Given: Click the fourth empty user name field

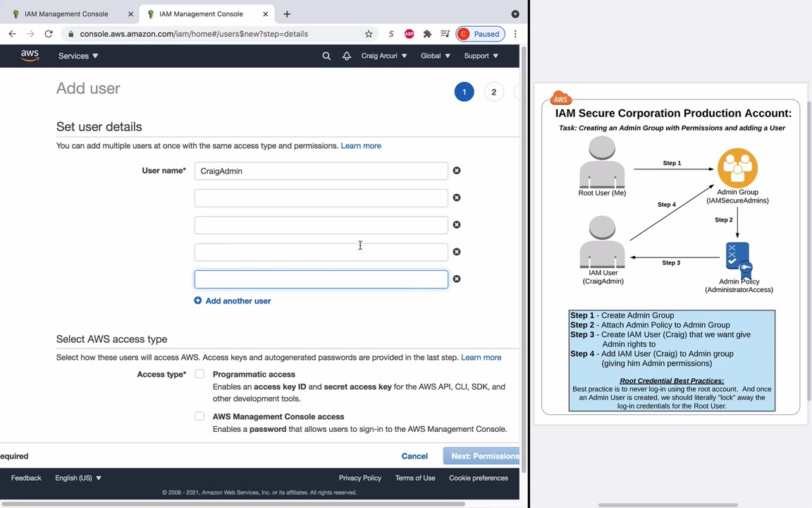Looking at the screenshot, I should (x=321, y=252).
